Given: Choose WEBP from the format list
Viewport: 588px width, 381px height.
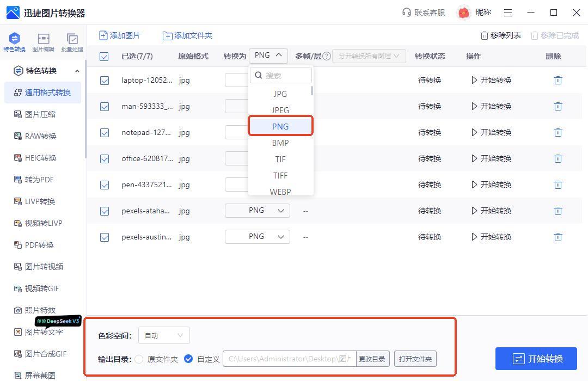Looking at the screenshot, I should point(280,191).
